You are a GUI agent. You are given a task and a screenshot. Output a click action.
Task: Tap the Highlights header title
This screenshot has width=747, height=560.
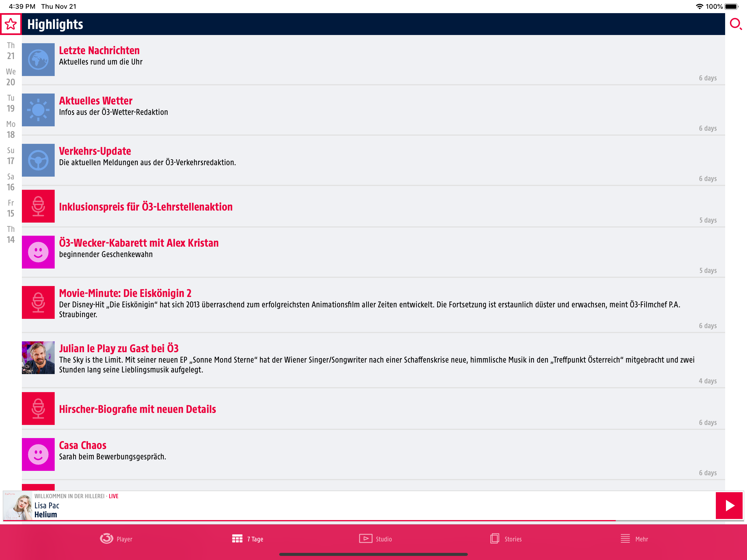pyautogui.click(x=55, y=24)
